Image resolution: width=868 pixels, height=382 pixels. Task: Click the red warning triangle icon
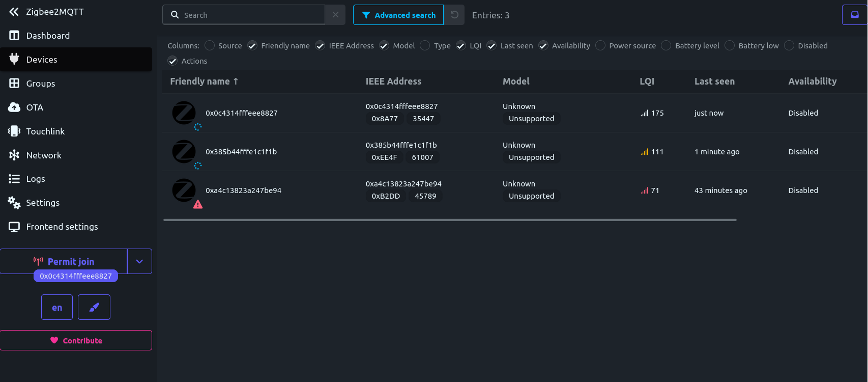[198, 204]
